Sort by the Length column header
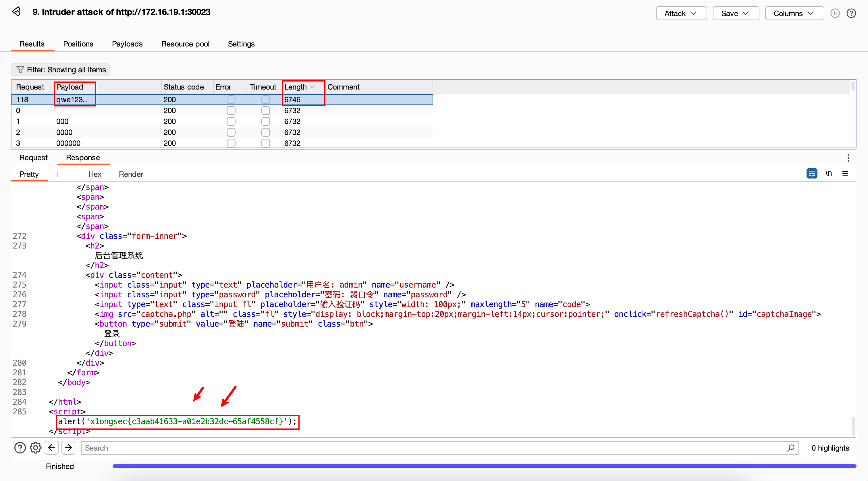The width and height of the screenshot is (868, 481). pyautogui.click(x=303, y=87)
